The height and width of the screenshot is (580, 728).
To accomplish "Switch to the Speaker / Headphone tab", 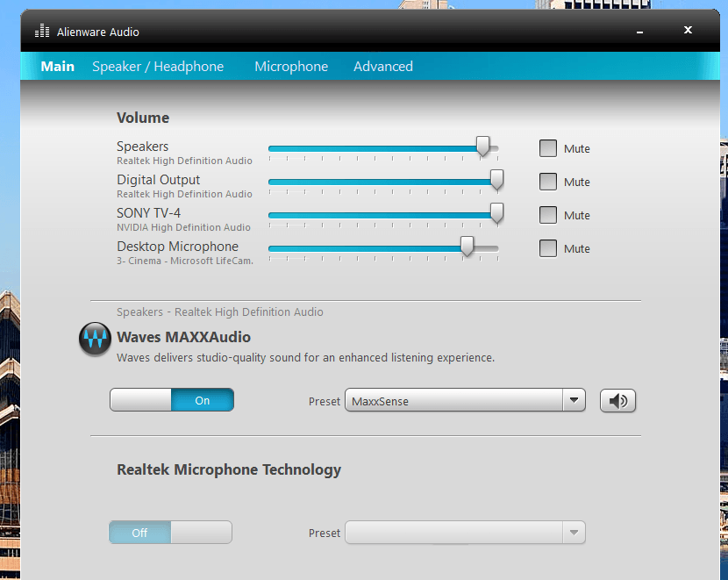I will click(158, 67).
